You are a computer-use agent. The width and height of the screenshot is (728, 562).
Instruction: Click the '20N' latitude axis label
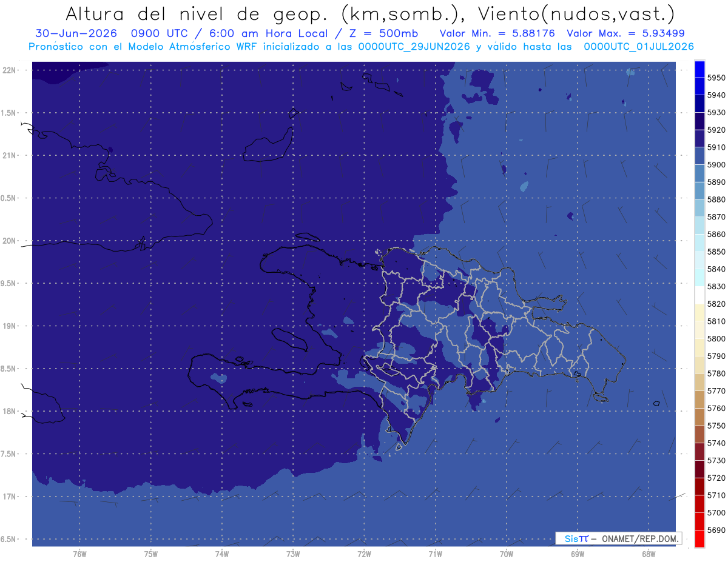(x=10, y=241)
